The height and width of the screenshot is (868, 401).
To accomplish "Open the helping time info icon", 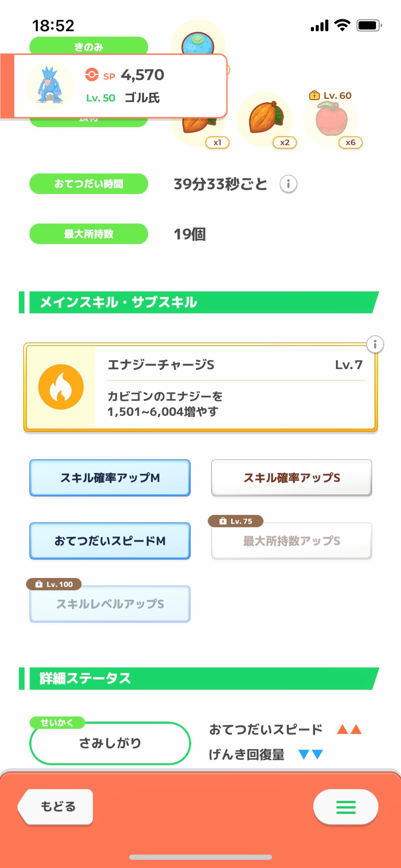I will pos(288,184).
